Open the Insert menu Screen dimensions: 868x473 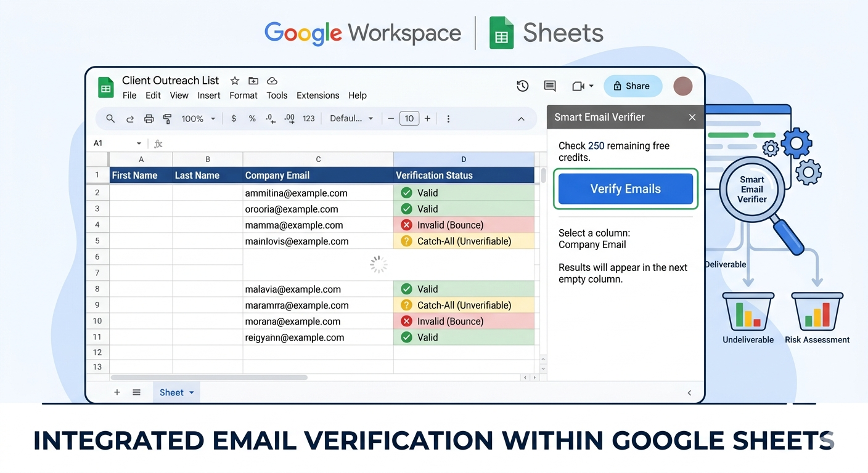[209, 95]
